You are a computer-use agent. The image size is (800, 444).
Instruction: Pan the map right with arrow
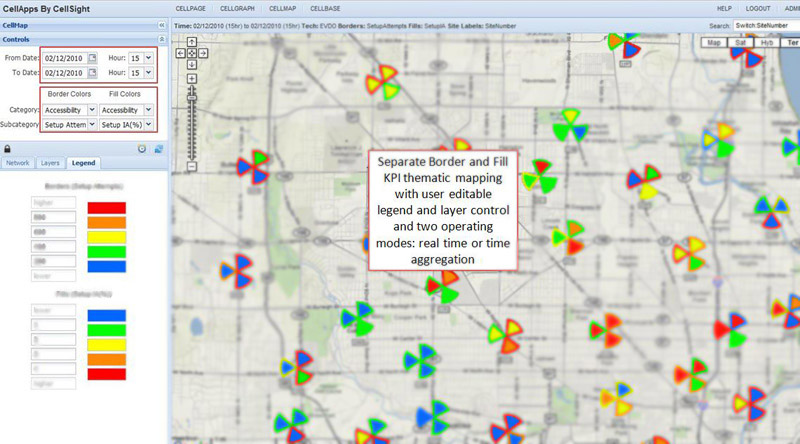pos(203,52)
